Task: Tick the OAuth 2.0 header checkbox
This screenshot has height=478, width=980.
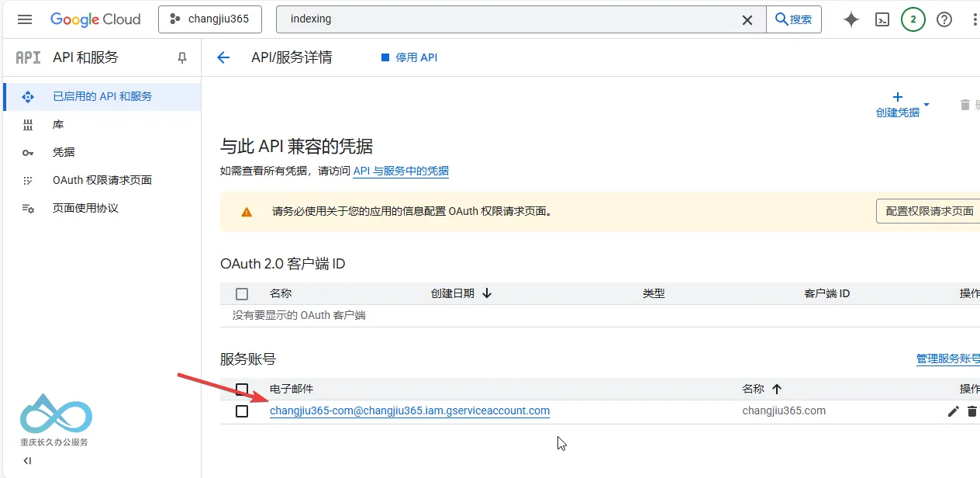Action: tap(242, 294)
